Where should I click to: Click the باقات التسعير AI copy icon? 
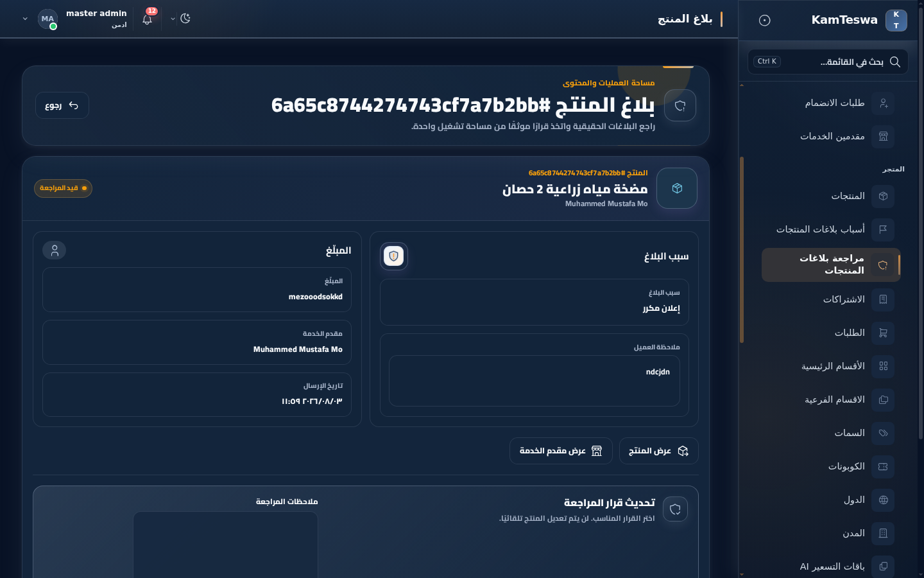883,566
